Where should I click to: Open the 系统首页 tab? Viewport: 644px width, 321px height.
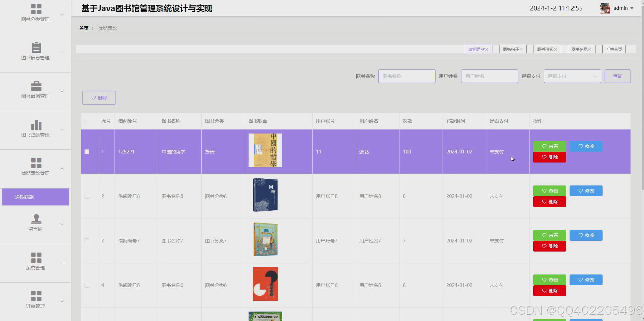pyautogui.click(x=613, y=49)
